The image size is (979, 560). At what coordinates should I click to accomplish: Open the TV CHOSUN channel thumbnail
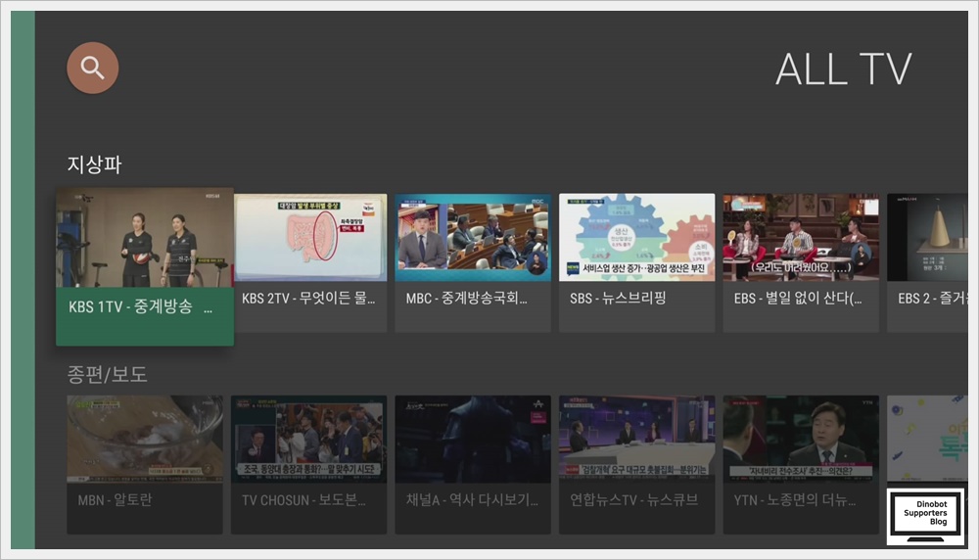[x=309, y=439]
